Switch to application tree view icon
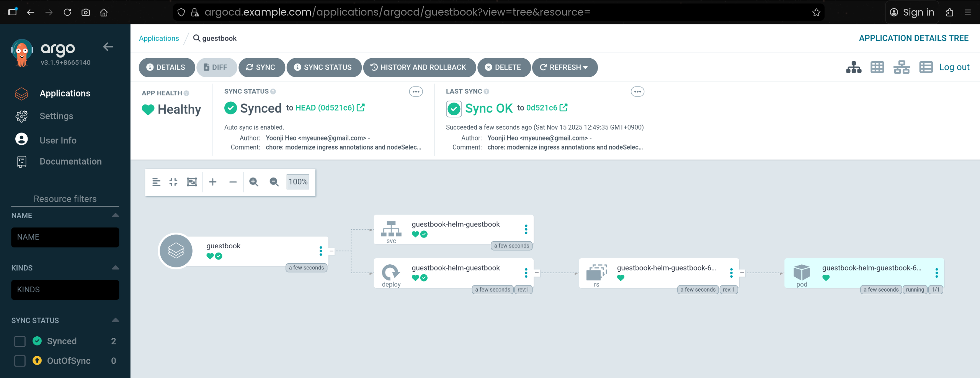The width and height of the screenshot is (980, 378). tap(854, 67)
